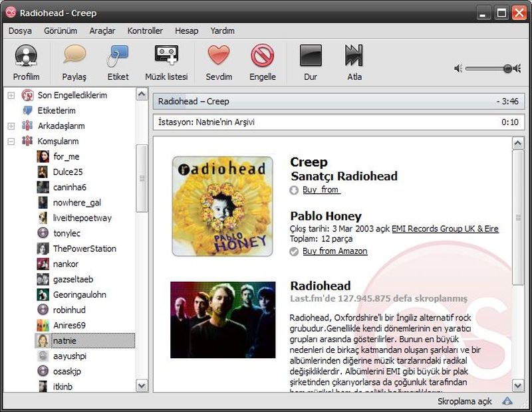This screenshot has width=532, height=412.
Task: Mute using the speaker volume icon
Action: pyautogui.click(x=458, y=68)
